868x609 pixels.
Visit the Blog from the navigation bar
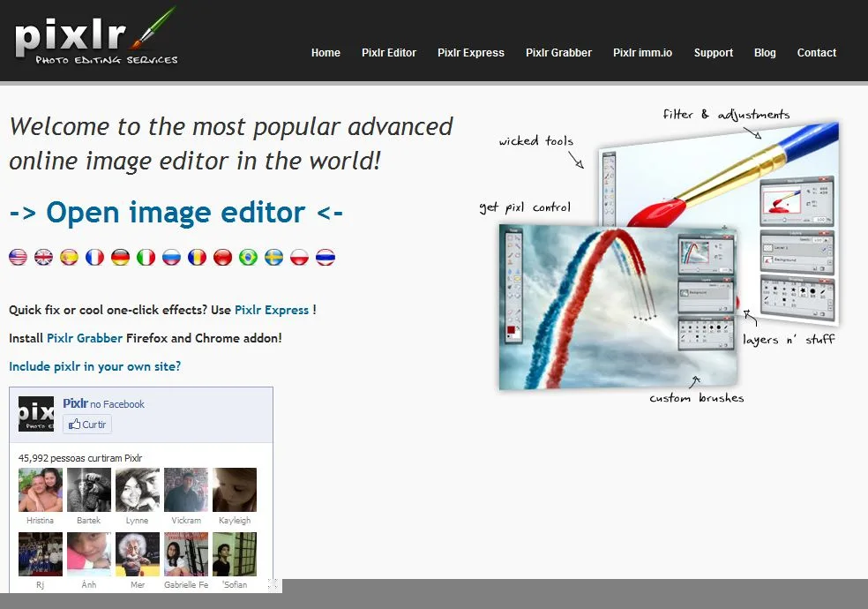click(x=765, y=53)
